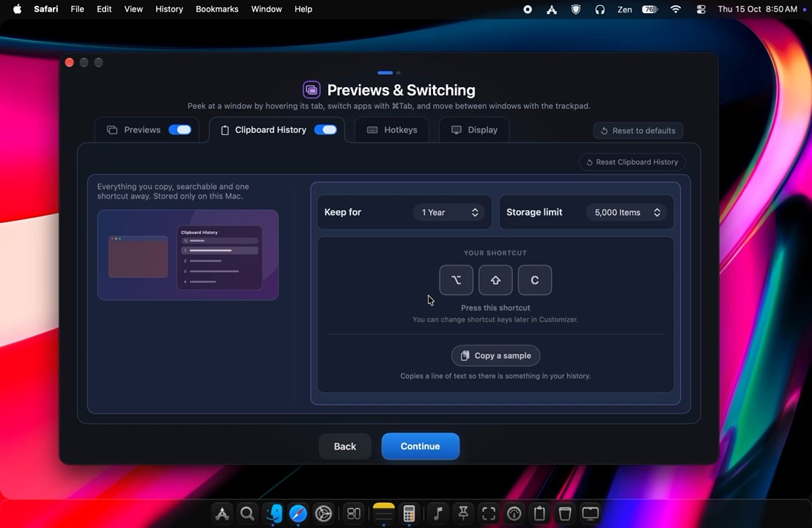812x528 pixels.
Task: Open the Apple menu
Action: pos(17,10)
